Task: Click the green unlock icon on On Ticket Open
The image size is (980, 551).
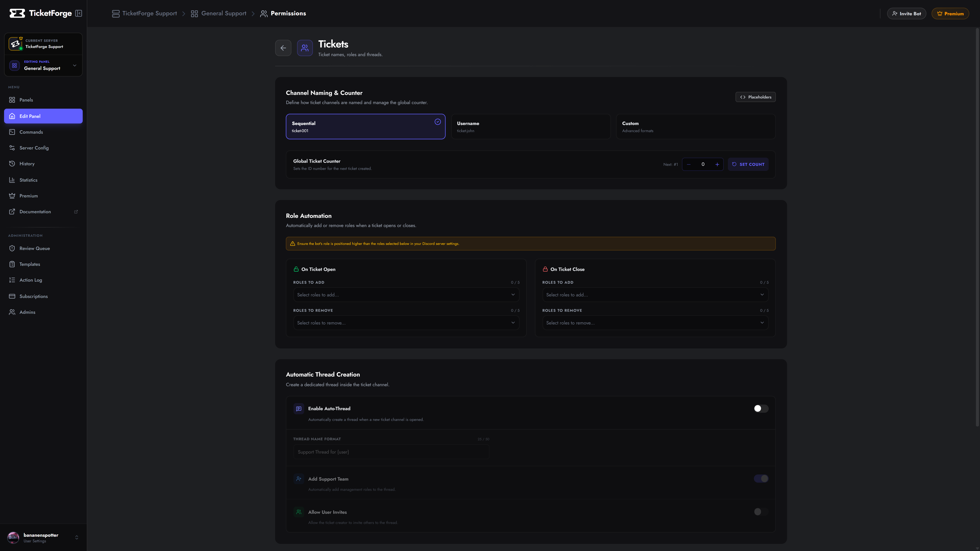Action: point(296,269)
